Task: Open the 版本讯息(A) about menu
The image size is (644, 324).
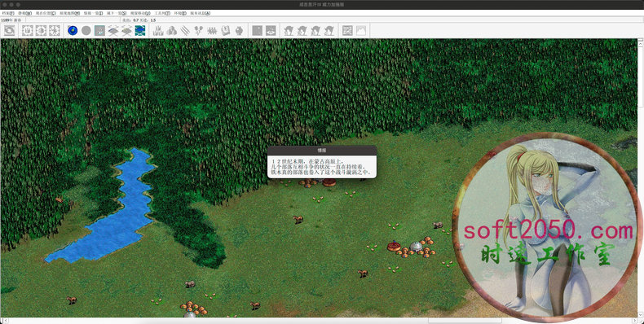Action: point(201,13)
